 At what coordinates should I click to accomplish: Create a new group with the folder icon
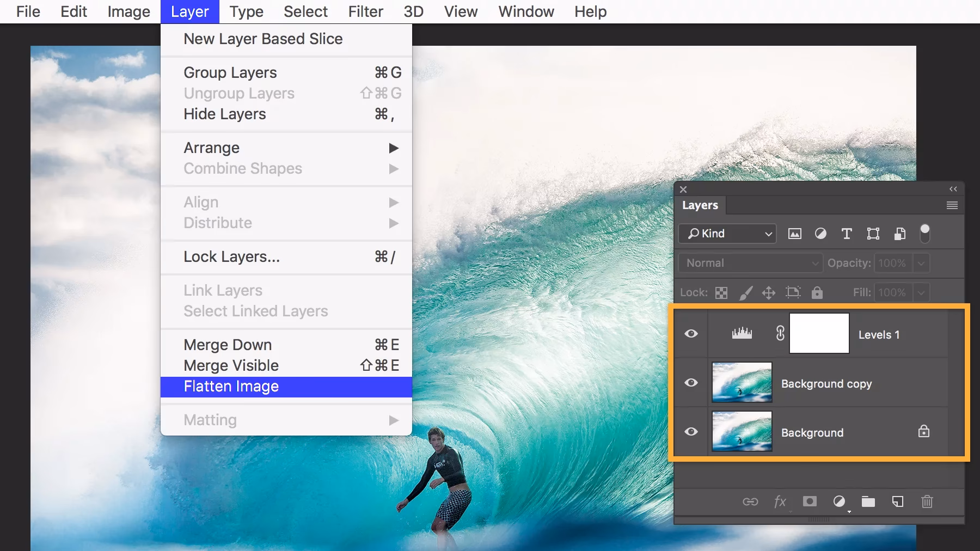(868, 502)
